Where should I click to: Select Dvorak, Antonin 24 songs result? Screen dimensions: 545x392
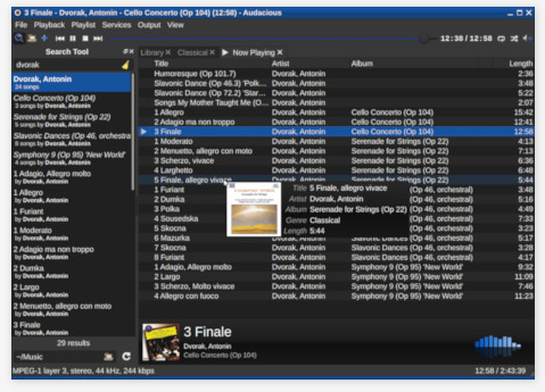(x=71, y=82)
